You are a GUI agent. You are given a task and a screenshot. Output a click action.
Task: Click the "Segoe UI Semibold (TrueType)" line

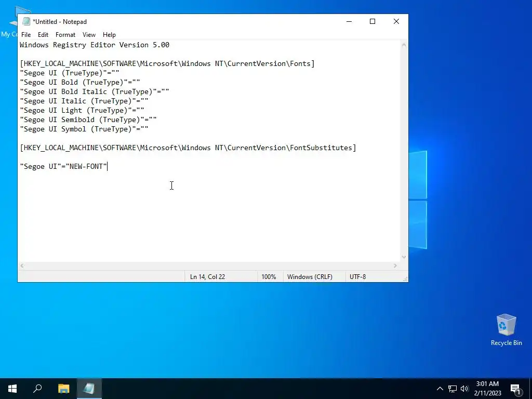88,119
